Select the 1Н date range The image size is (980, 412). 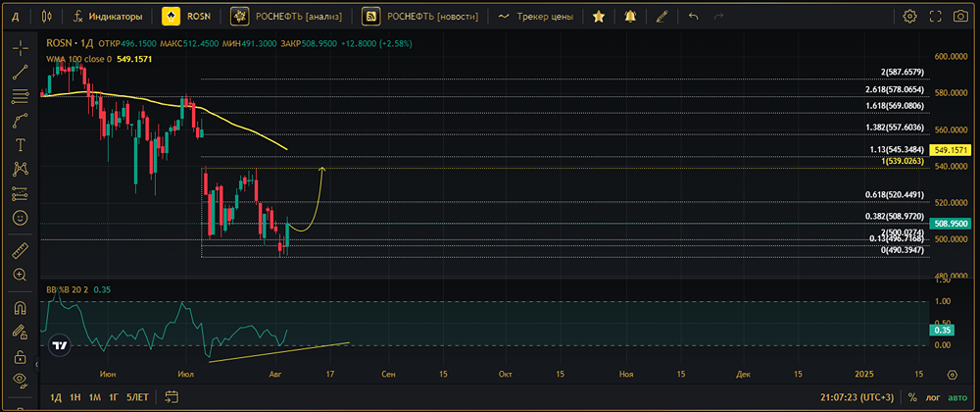(75, 397)
